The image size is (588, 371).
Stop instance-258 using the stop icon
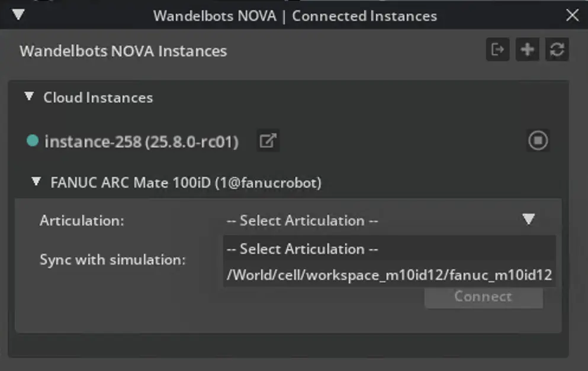(x=538, y=141)
